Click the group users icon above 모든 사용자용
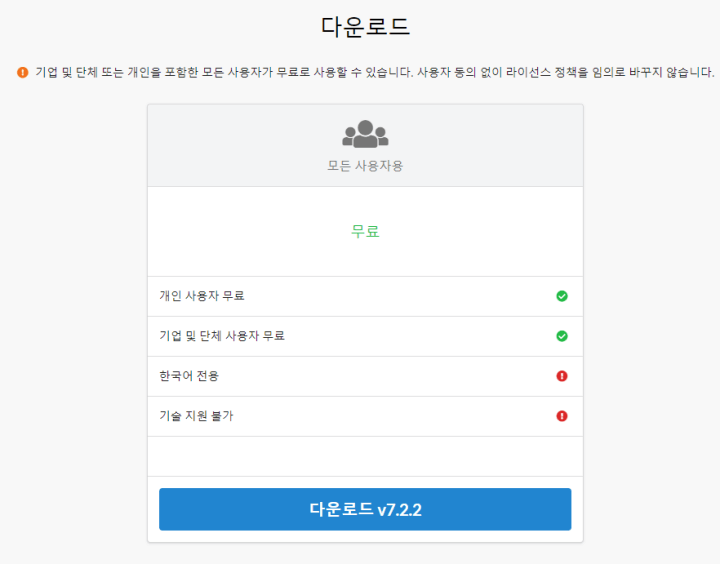The height and width of the screenshot is (564, 720). [x=365, y=134]
